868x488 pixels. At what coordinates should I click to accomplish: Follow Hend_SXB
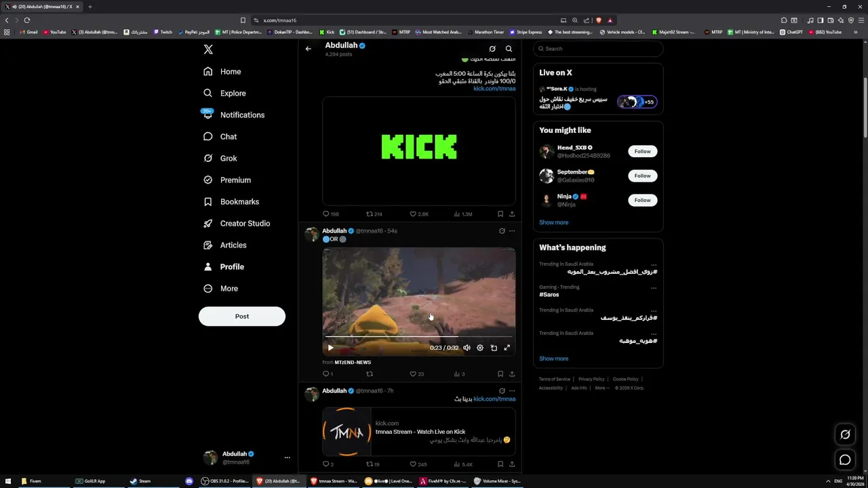click(642, 151)
